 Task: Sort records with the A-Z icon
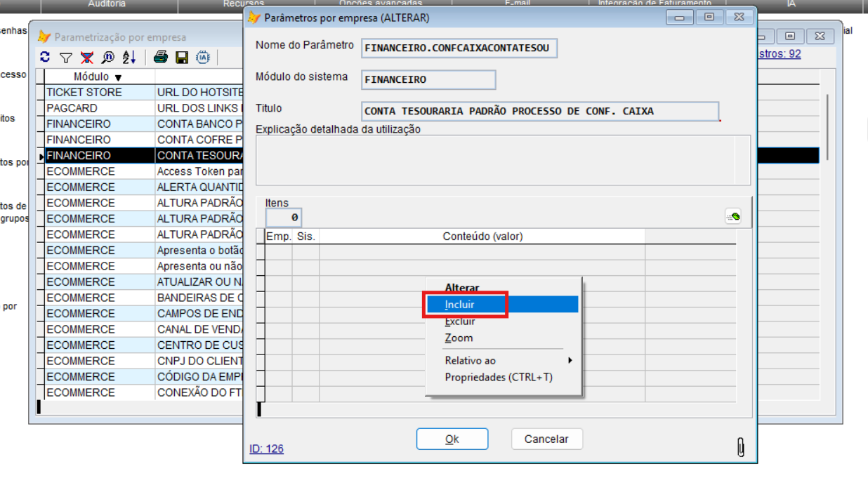pyautogui.click(x=129, y=58)
